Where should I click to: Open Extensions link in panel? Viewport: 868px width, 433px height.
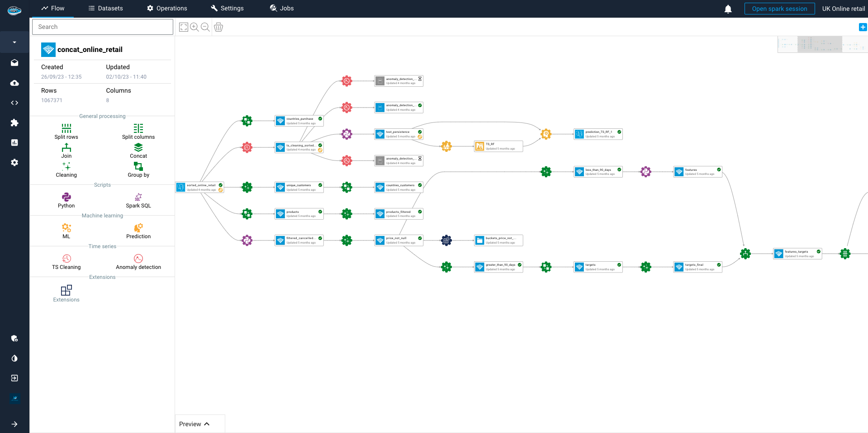(x=66, y=293)
